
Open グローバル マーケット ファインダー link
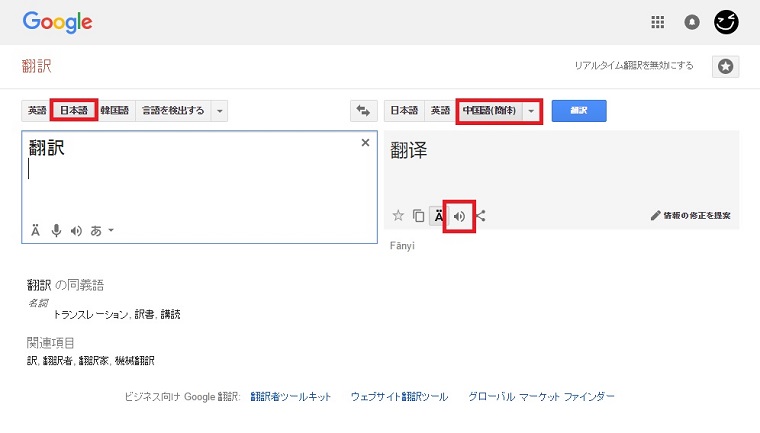pos(541,397)
